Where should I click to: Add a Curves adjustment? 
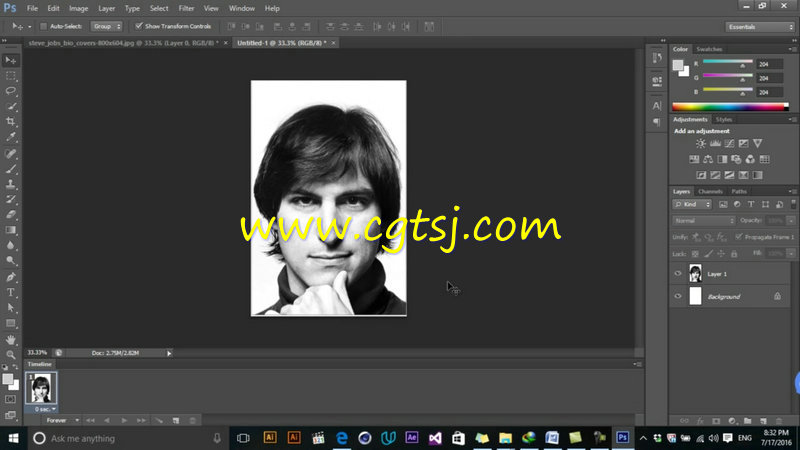[x=730, y=143]
